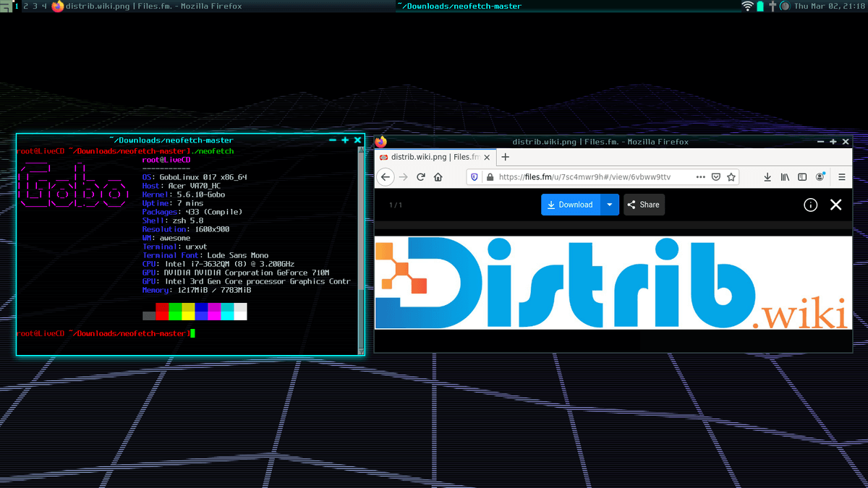868x488 pixels.
Task: Click the cyan neofetch color block
Action: [227, 312]
